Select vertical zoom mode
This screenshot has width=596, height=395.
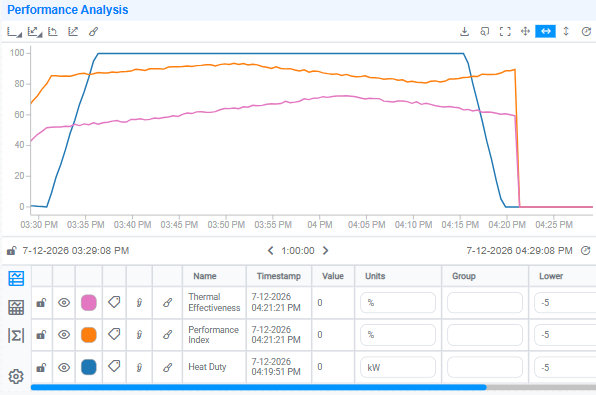pos(566,32)
